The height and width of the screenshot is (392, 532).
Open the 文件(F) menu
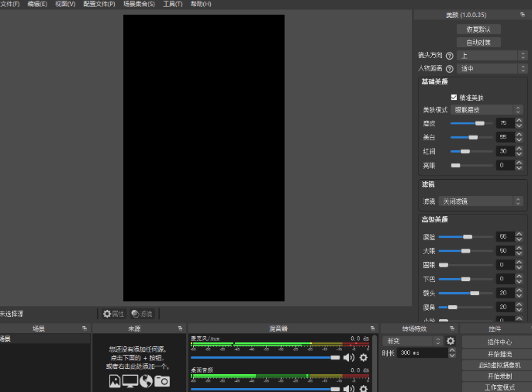(x=10, y=4)
